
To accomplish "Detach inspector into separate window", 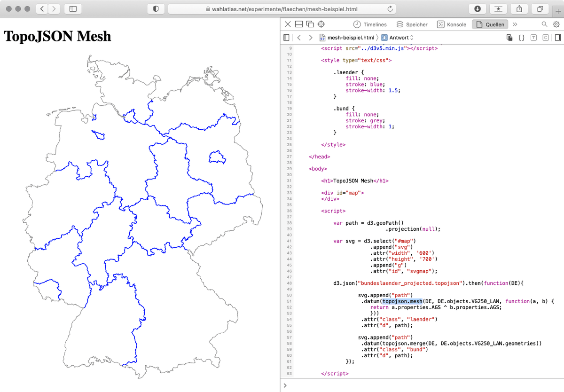I will click(x=310, y=24).
